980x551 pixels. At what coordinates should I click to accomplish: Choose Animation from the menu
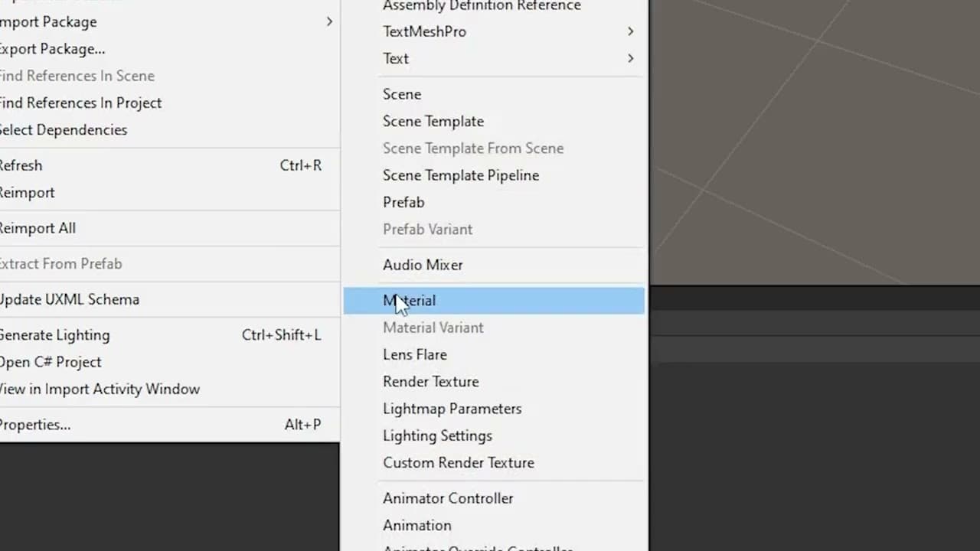[x=417, y=525]
